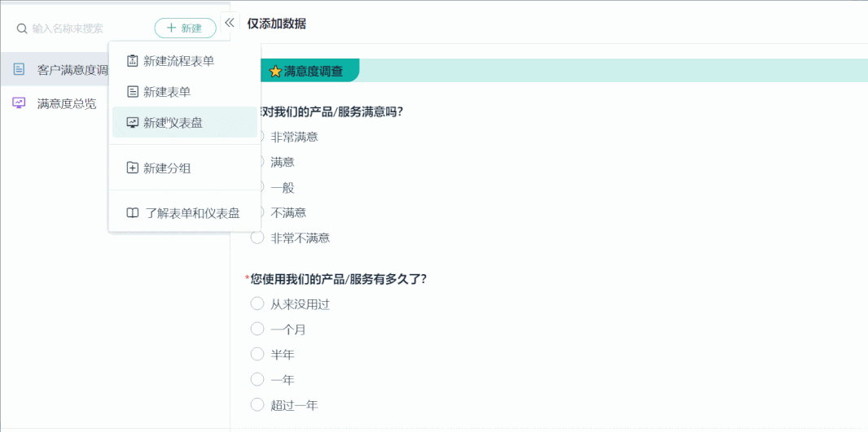Choose the 半年 radio option
Image resolution: width=868 pixels, height=432 pixels.
pos(257,354)
